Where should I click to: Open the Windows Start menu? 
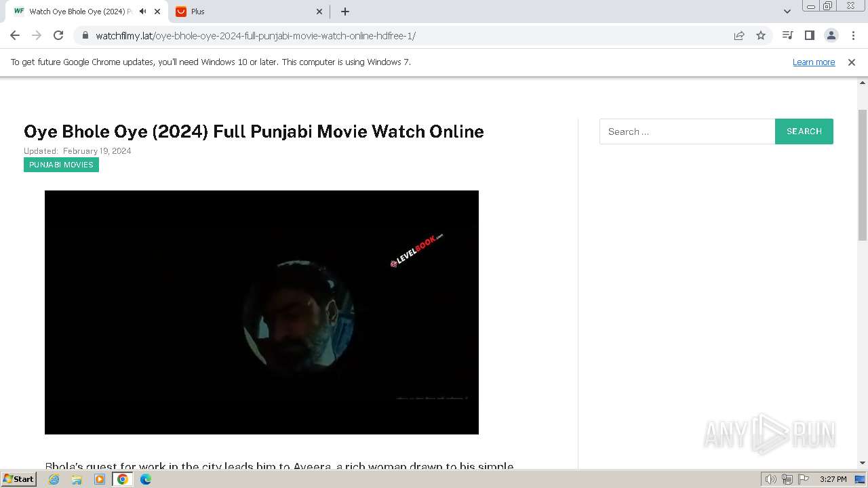(x=18, y=479)
